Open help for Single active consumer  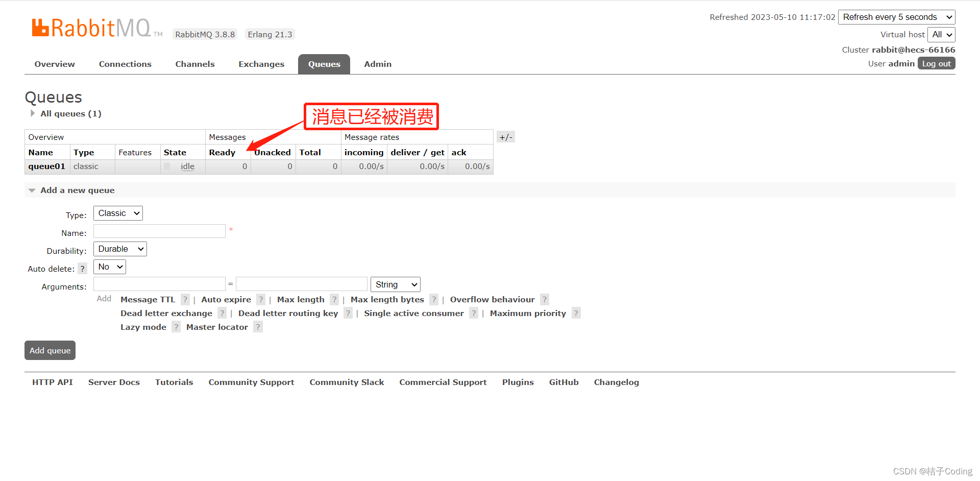474,314
